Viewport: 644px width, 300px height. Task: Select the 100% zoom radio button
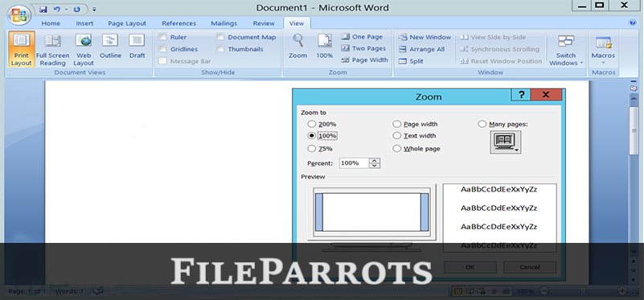pos(312,136)
